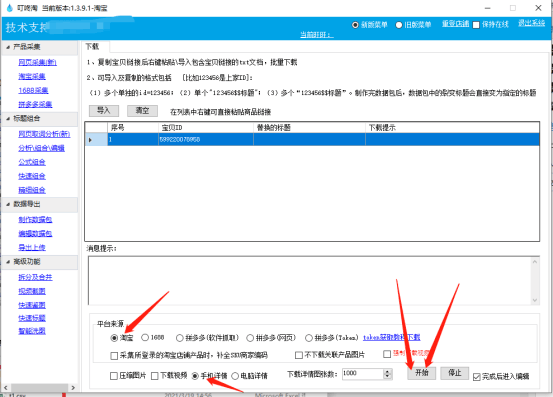Enable the 下载视频 checkbox

[154, 376]
